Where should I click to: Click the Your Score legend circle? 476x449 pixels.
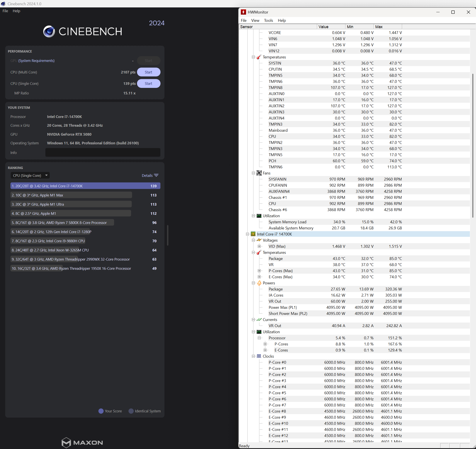click(101, 411)
